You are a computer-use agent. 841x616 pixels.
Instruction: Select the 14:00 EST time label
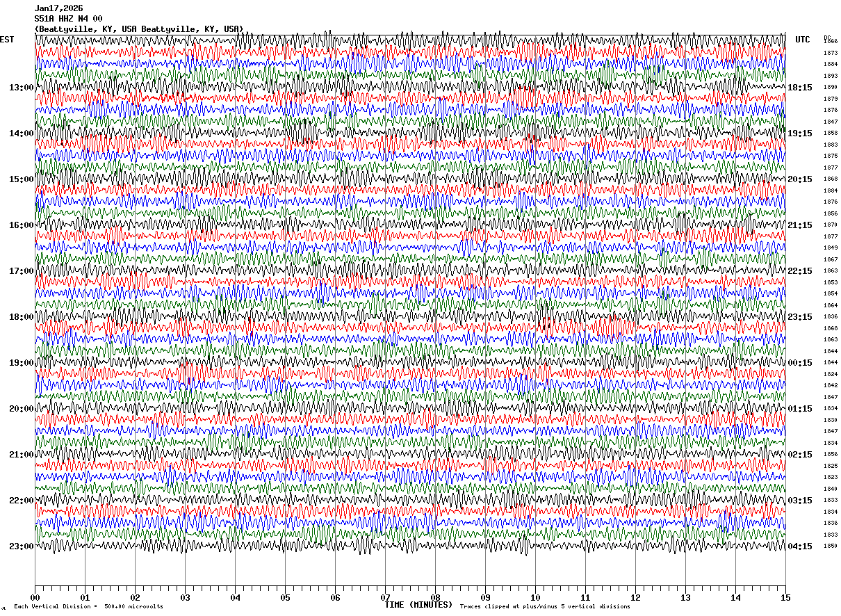coord(21,133)
